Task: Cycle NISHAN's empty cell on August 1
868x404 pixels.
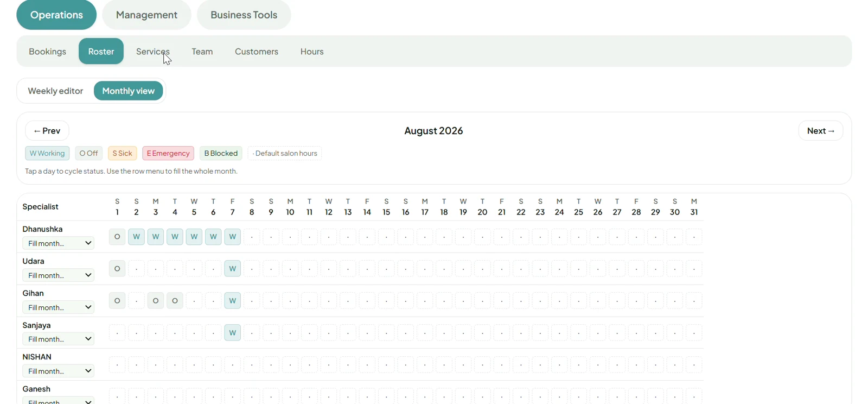Action: click(x=117, y=364)
